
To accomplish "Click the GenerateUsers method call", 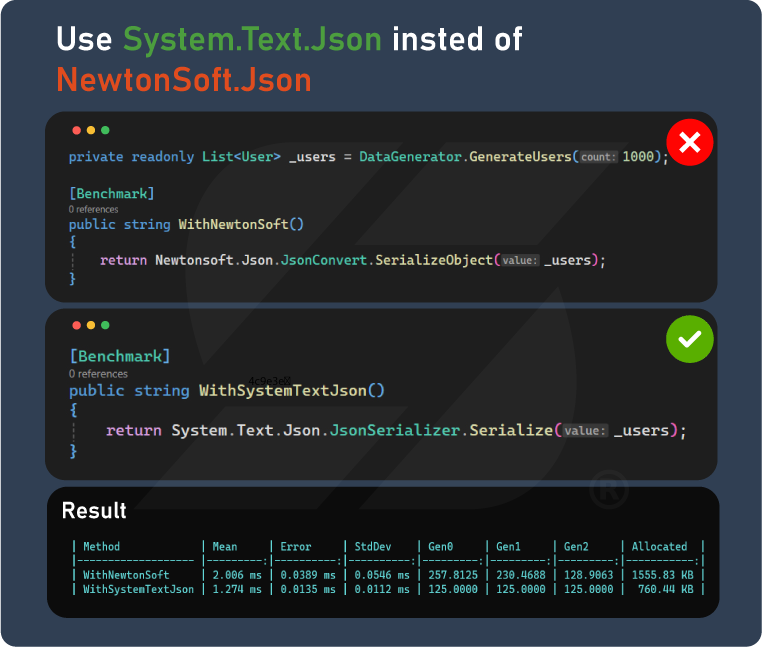I will click(x=520, y=157).
